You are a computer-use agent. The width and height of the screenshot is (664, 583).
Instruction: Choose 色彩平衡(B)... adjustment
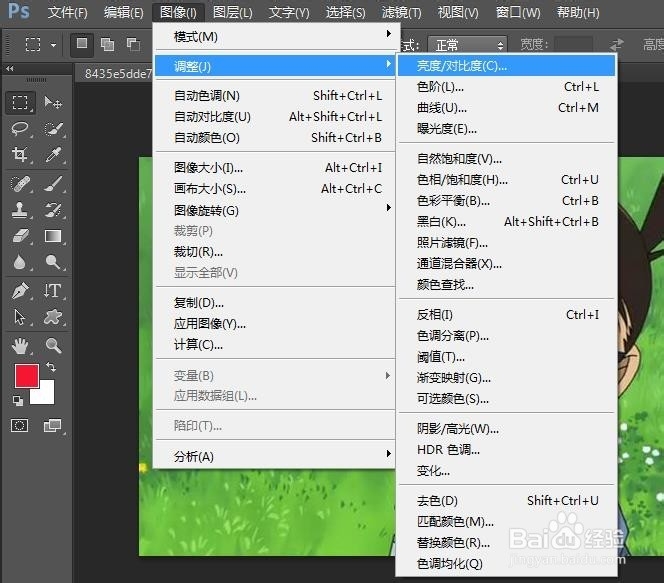[506, 201]
